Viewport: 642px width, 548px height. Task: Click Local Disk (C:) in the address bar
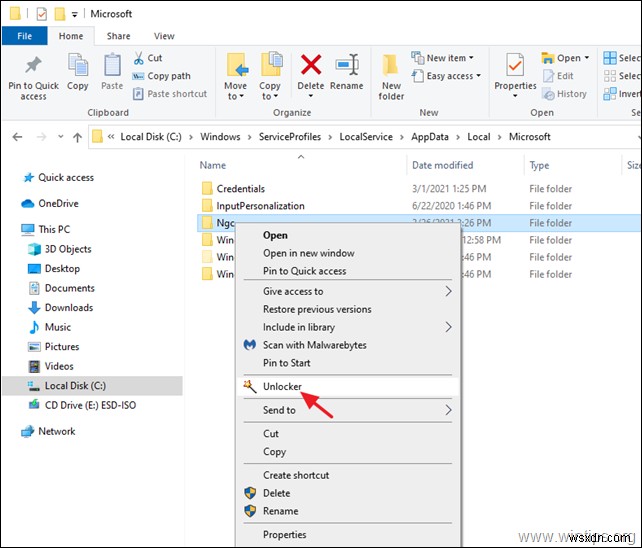click(x=151, y=137)
